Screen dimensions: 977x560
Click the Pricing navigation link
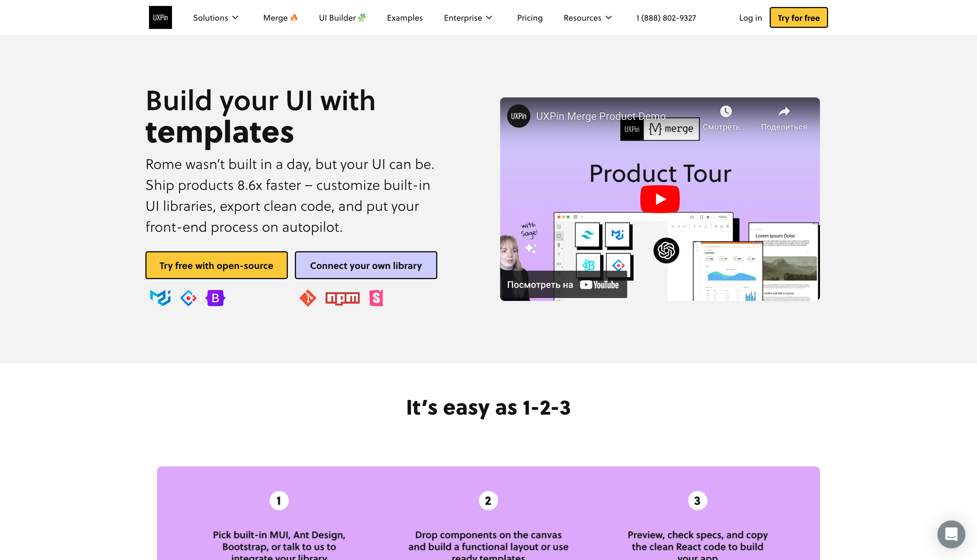530,17
